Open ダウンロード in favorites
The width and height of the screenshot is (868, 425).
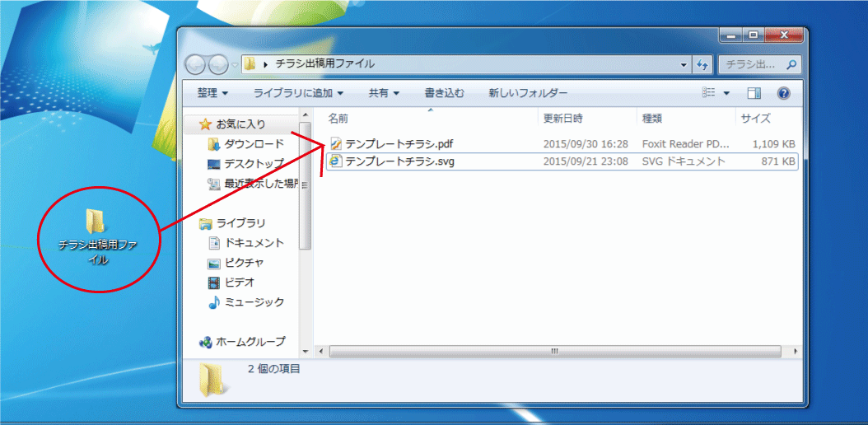254,144
